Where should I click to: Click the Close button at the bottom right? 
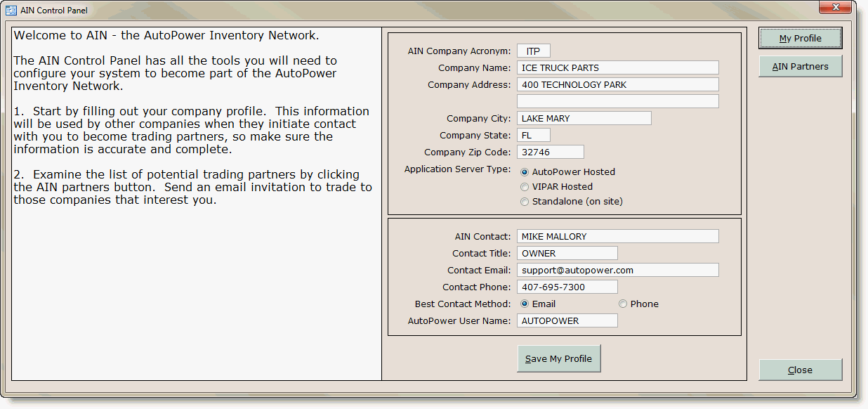pos(801,370)
